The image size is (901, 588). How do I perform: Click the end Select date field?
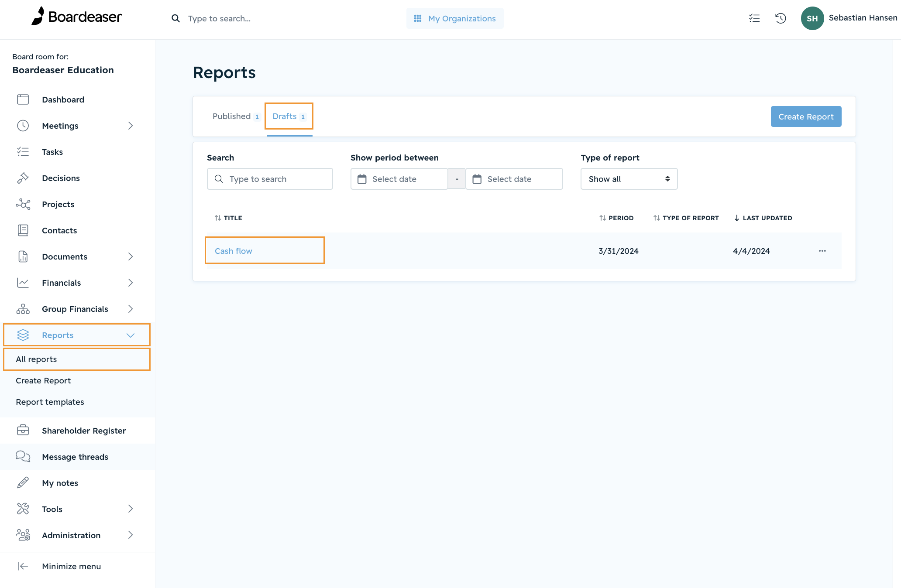point(514,179)
